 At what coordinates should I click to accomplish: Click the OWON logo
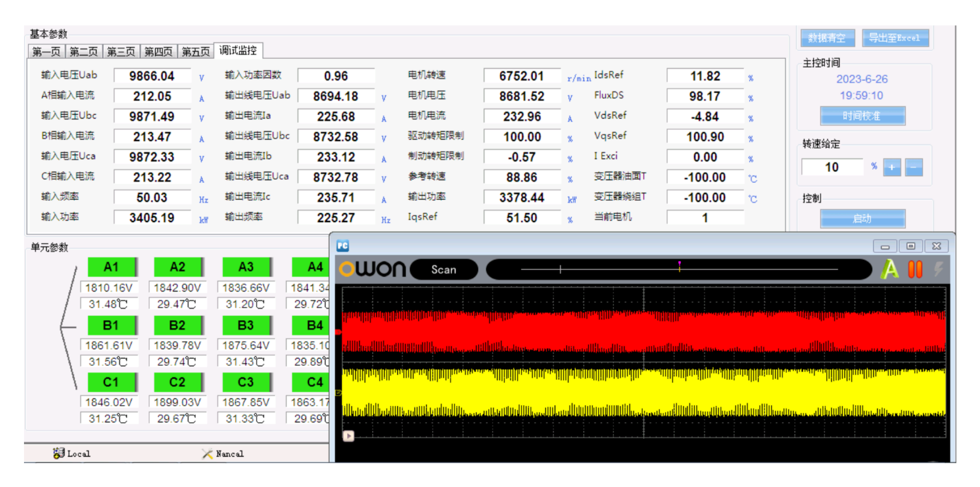[372, 269]
